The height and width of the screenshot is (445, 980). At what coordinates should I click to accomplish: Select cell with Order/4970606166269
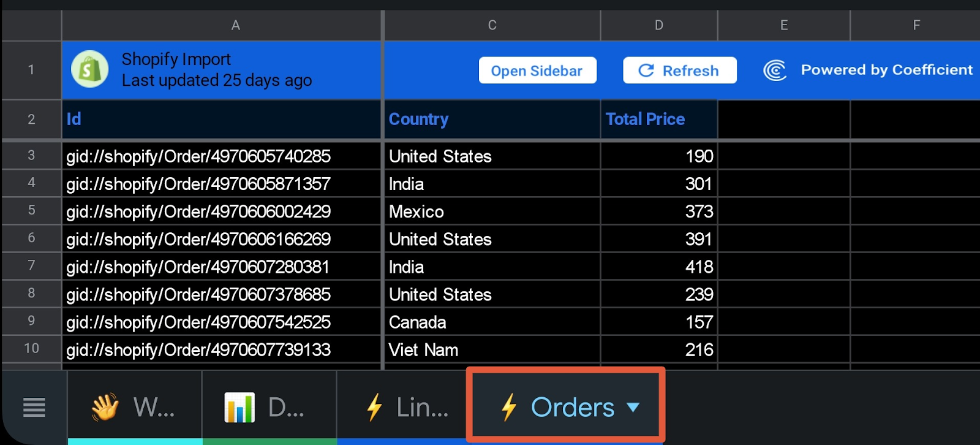(221, 238)
